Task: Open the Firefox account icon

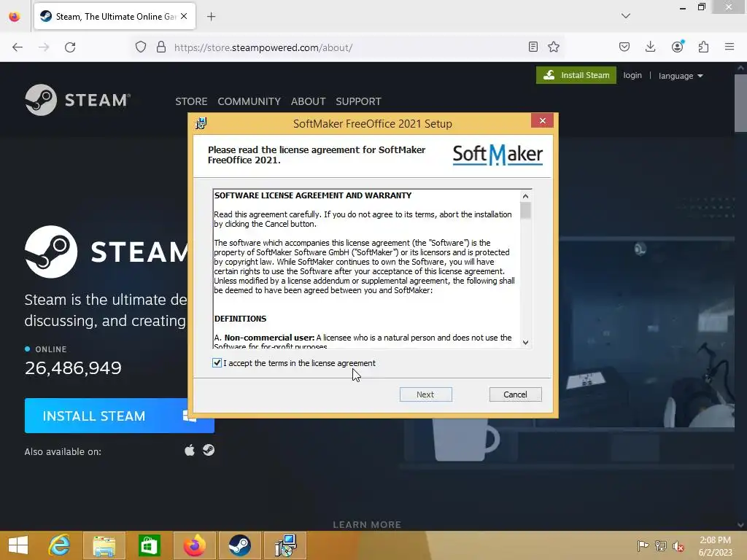Action: tap(677, 47)
